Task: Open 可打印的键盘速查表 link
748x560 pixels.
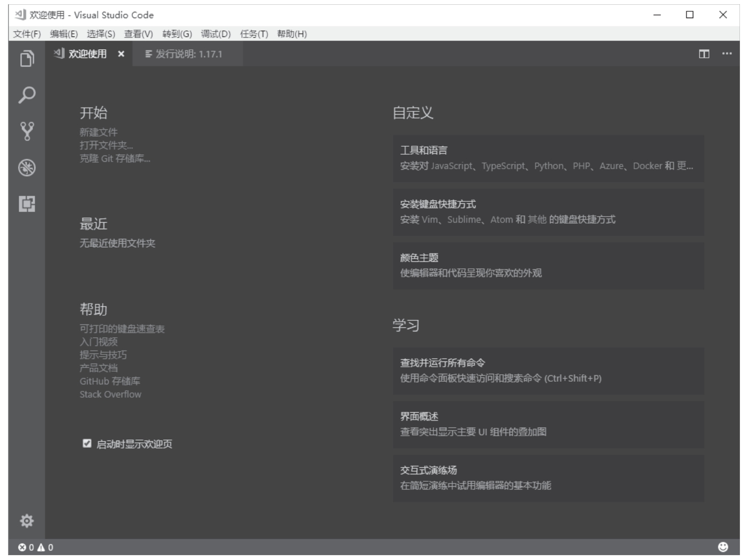Action: pos(122,329)
